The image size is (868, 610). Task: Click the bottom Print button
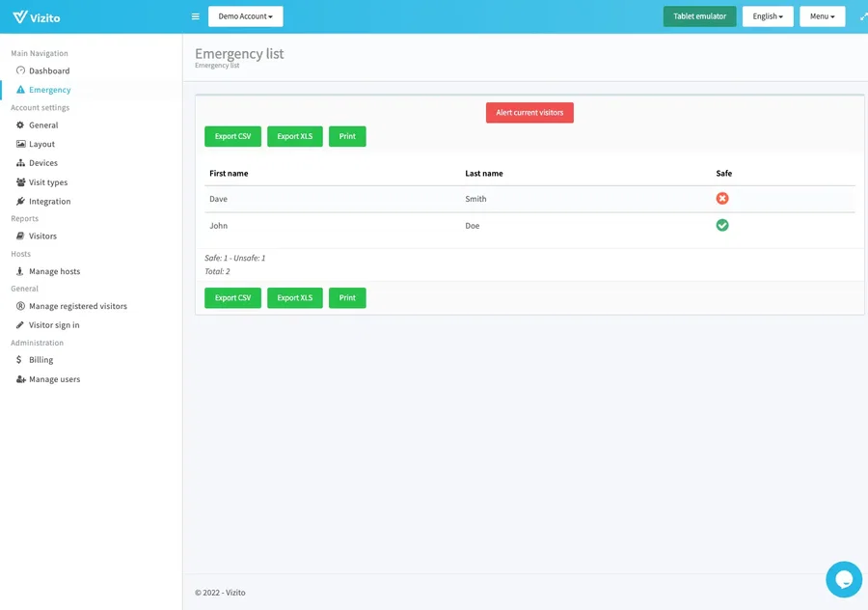pyautogui.click(x=347, y=298)
